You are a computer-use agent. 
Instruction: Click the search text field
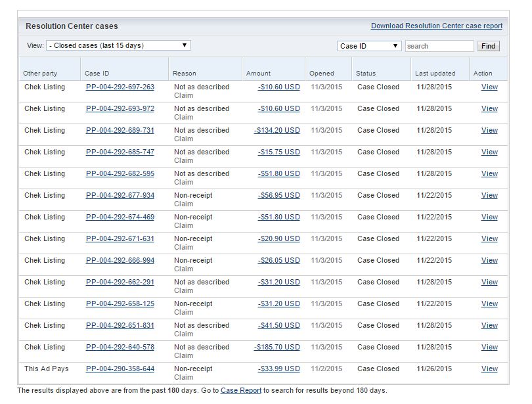point(439,46)
